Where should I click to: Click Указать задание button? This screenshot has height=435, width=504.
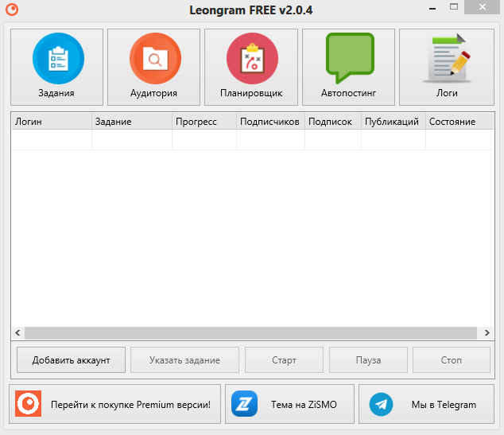(184, 359)
